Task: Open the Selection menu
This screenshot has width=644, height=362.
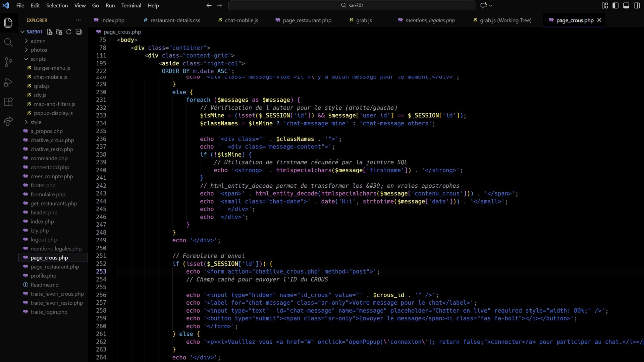Action: click(x=57, y=5)
